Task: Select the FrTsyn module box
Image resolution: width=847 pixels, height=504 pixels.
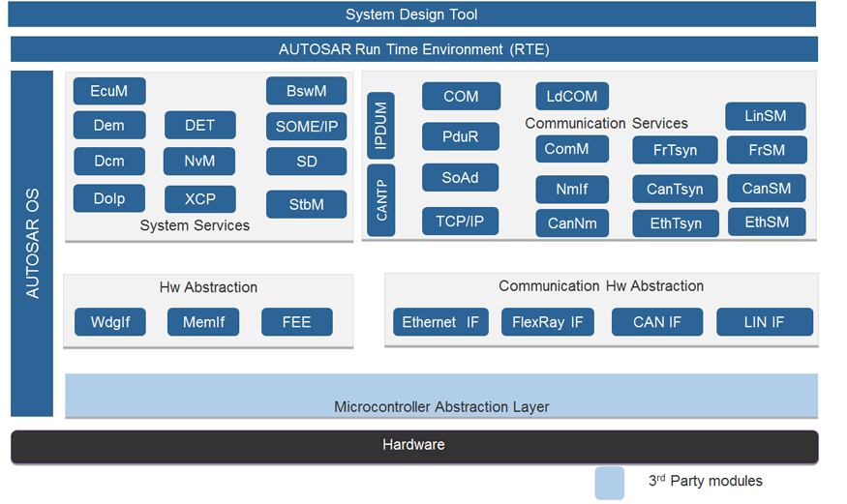Action: [x=676, y=150]
